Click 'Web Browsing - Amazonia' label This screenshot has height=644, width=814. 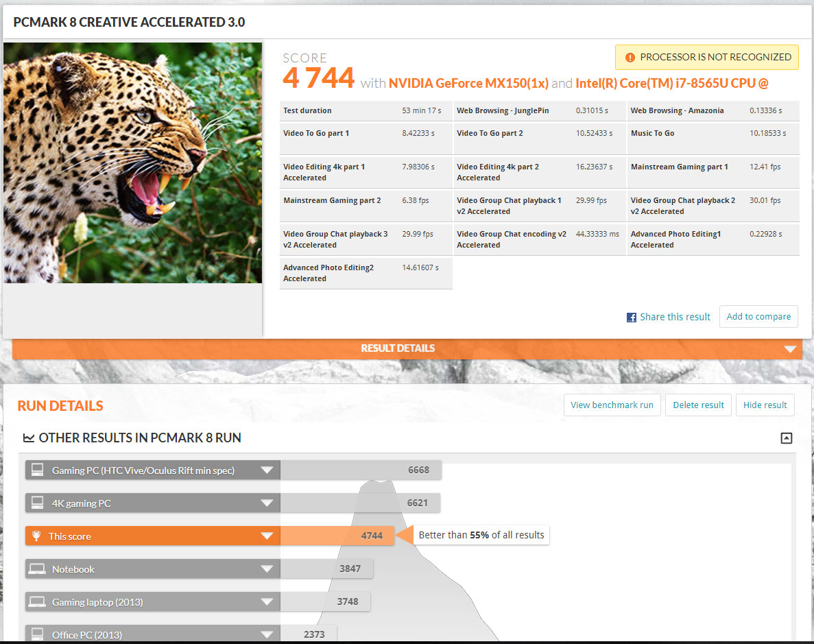677,110
